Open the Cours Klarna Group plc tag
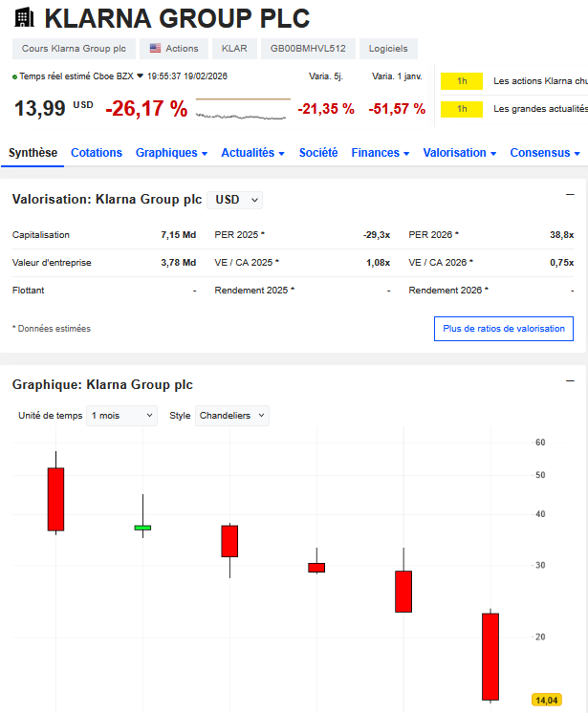This screenshot has width=588, height=713. [x=74, y=49]
